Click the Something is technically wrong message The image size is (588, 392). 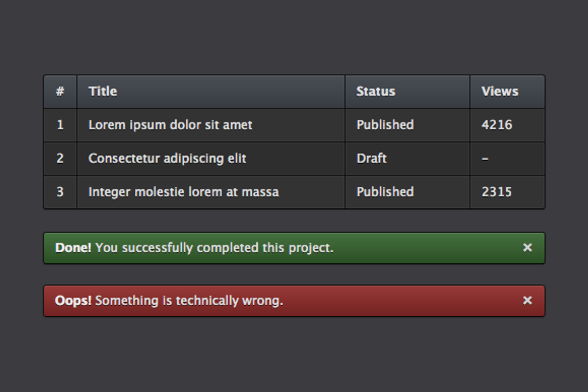tap(189, 300)
